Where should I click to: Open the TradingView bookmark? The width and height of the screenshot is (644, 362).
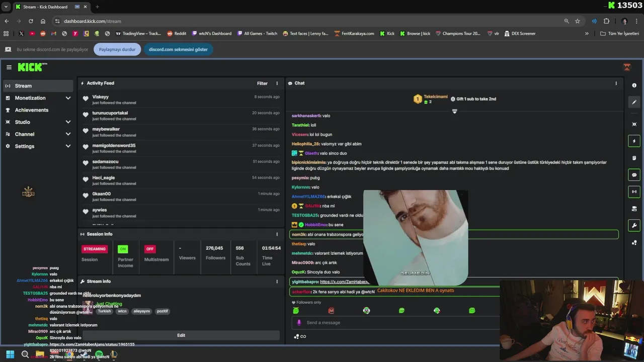(138, 34)
